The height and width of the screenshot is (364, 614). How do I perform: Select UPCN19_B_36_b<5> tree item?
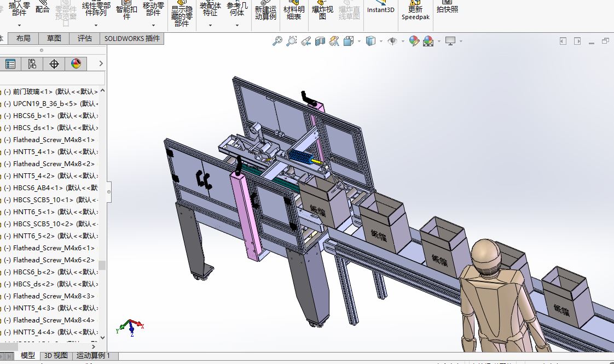pos(50,104)
